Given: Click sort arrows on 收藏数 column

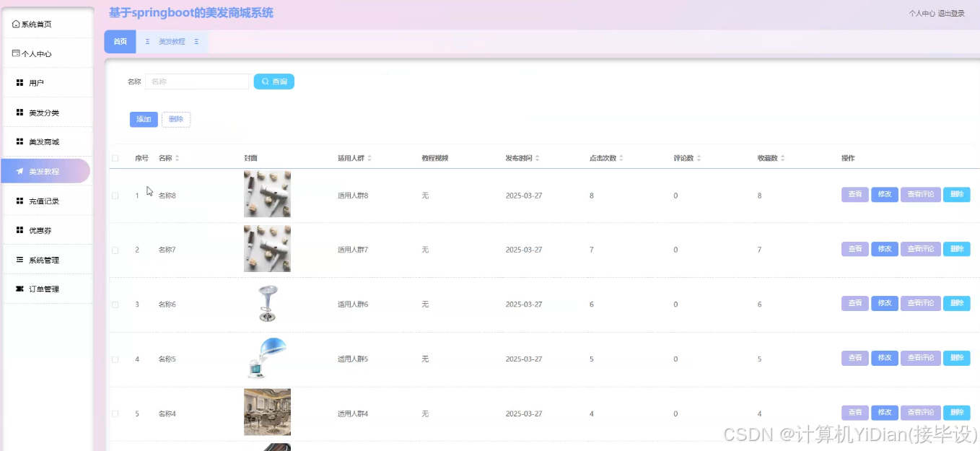Looking at the screenshot, I should tap(782, 158).
